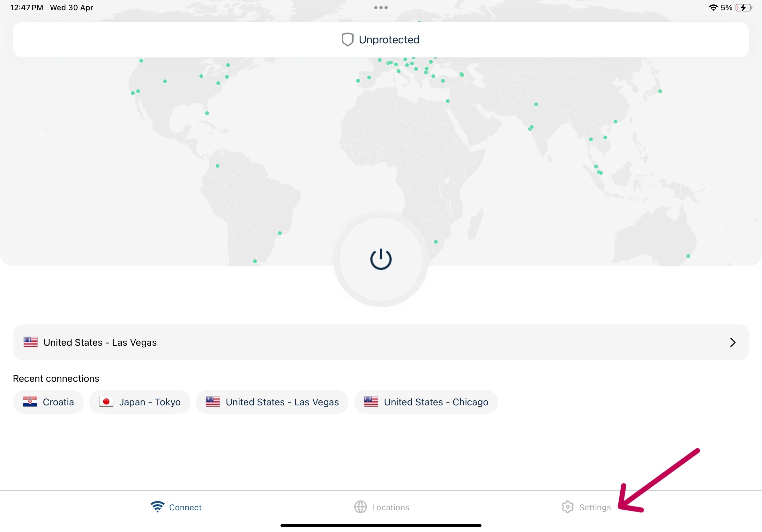Tap the Connect Wi-Fi icon tab
This screenshot has width=762, height=532.
coord(157,506)
